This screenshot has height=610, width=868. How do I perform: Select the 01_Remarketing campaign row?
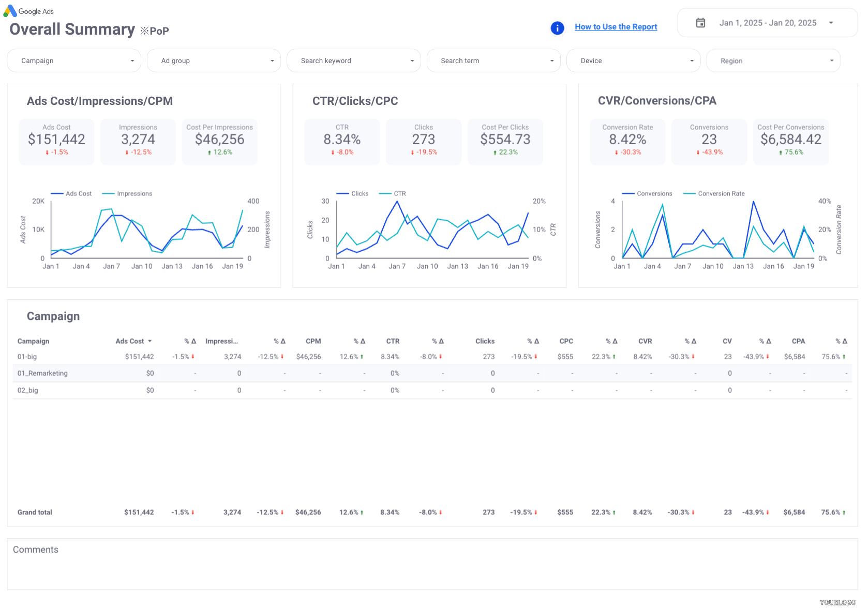42,373
